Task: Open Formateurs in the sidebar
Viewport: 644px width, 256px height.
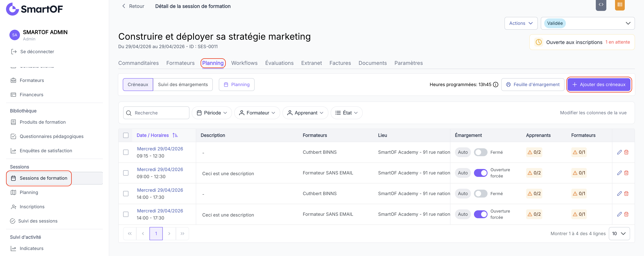Action: click(32, 80)
